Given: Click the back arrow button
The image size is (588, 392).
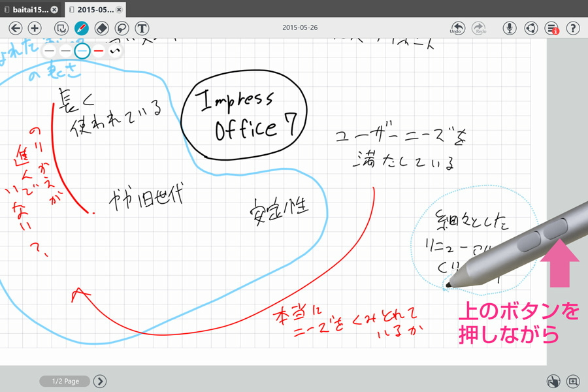Looking at the screenshot, I should tap(16, 28).
